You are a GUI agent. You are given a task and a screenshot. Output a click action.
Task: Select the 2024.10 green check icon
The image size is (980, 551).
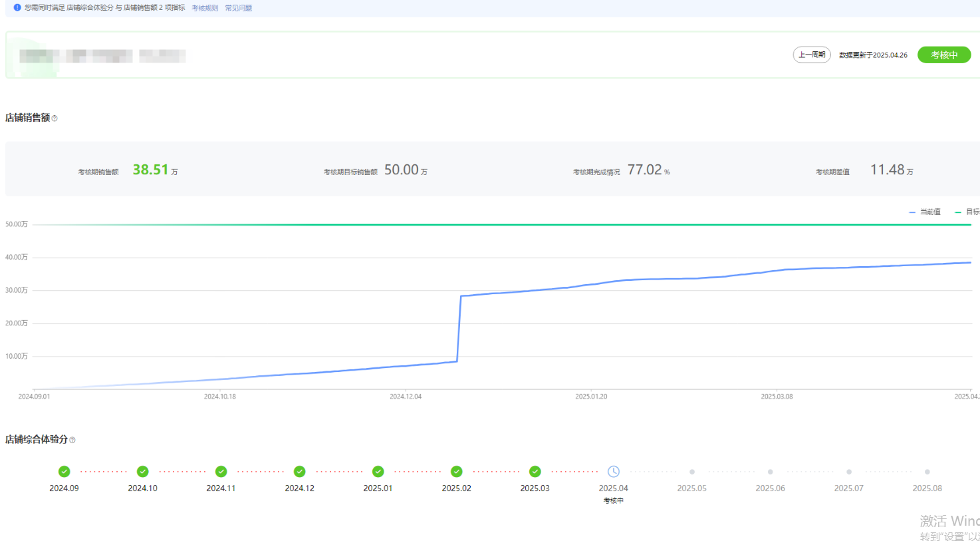tap(143, 472)
